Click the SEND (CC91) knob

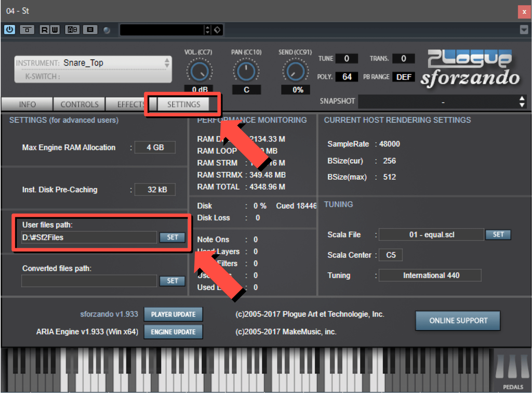[295, 71]
